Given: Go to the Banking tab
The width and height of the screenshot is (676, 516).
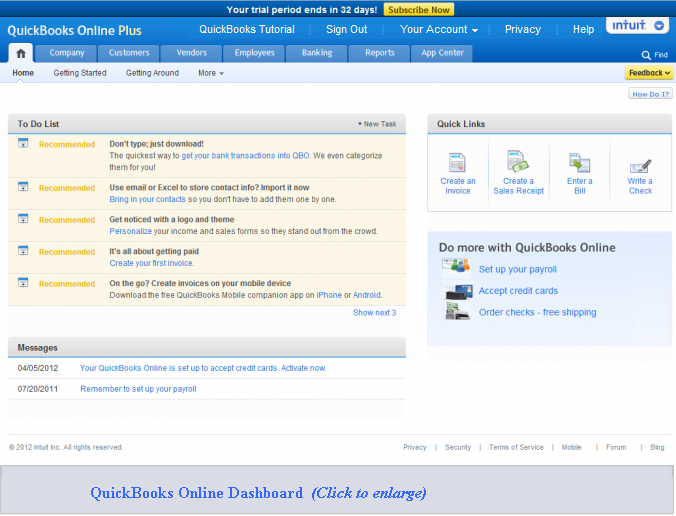Looking at the screenshot, I should (x=317, y=53).
